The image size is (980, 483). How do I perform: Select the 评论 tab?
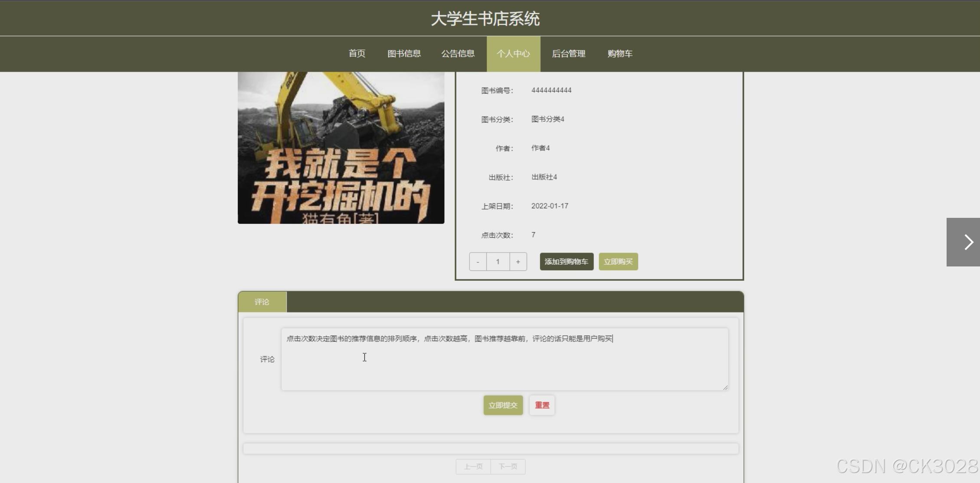click(262, 302)
